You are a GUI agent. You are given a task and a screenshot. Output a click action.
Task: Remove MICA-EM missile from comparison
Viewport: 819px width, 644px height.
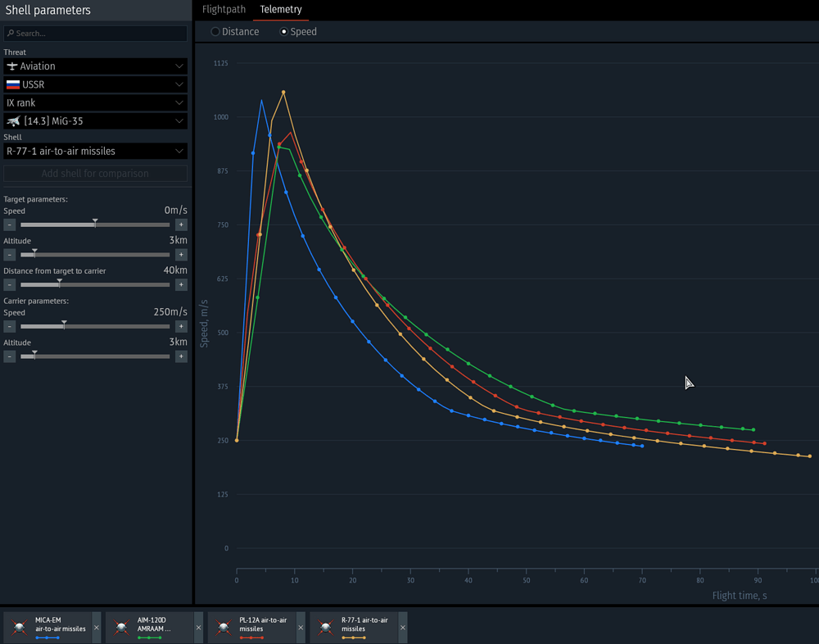click(96, 628)
